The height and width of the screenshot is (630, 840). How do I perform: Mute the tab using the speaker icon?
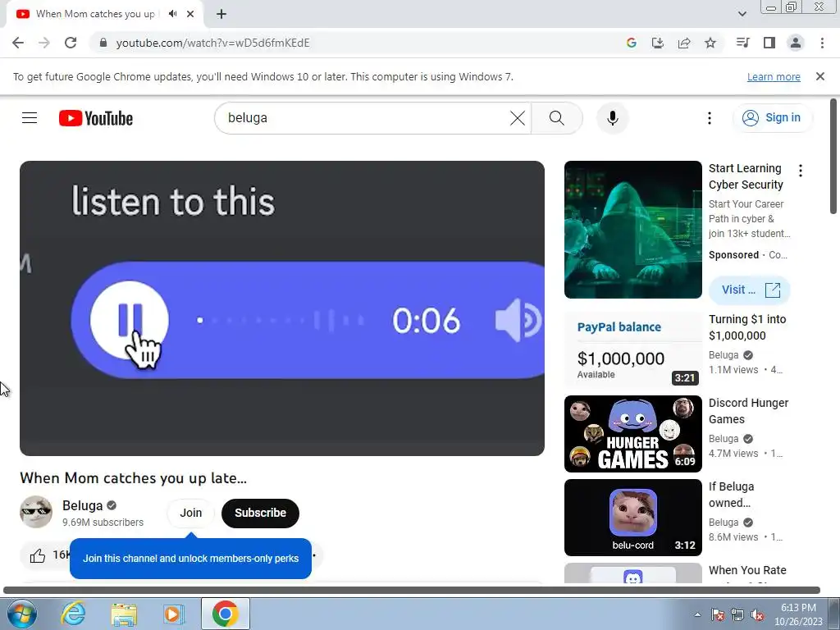[x=172, y=14]
